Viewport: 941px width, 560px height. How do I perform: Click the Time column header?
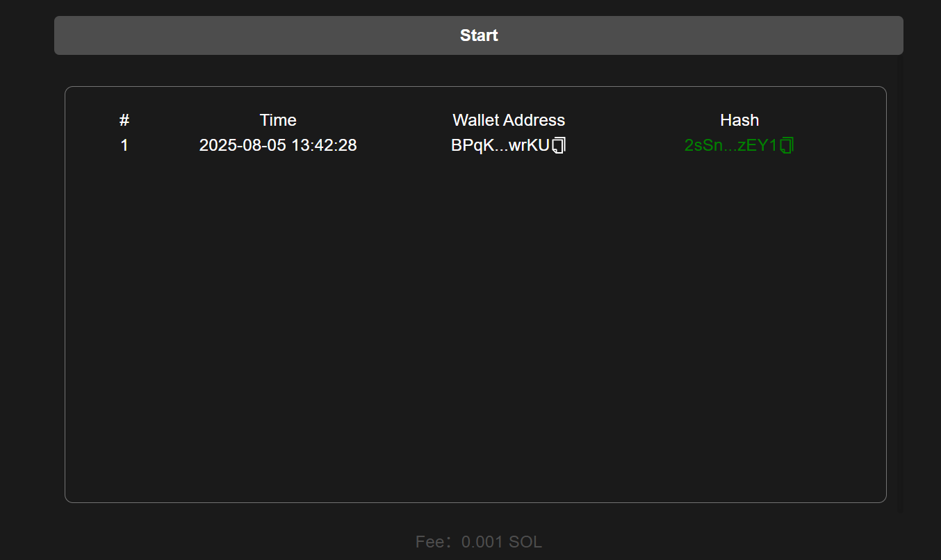click(278, 120)
